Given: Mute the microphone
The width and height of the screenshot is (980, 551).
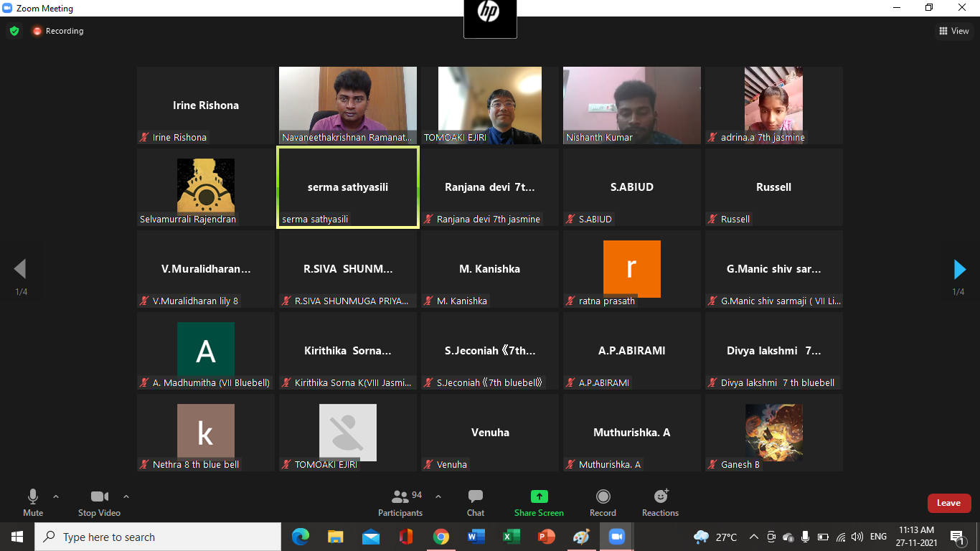Looking at the screenshot, I should tap(33, 502).
